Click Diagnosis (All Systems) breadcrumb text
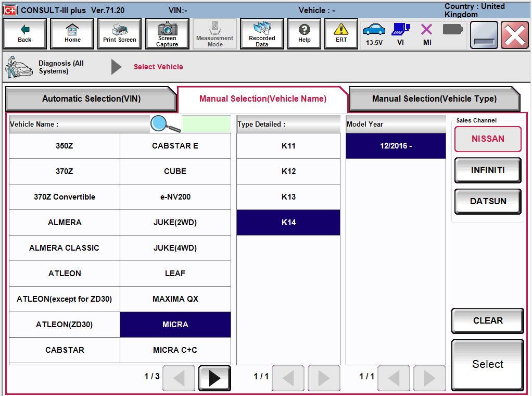Image resolution: width=532 pixels, height=396 pixels. (x=61, y=67)
